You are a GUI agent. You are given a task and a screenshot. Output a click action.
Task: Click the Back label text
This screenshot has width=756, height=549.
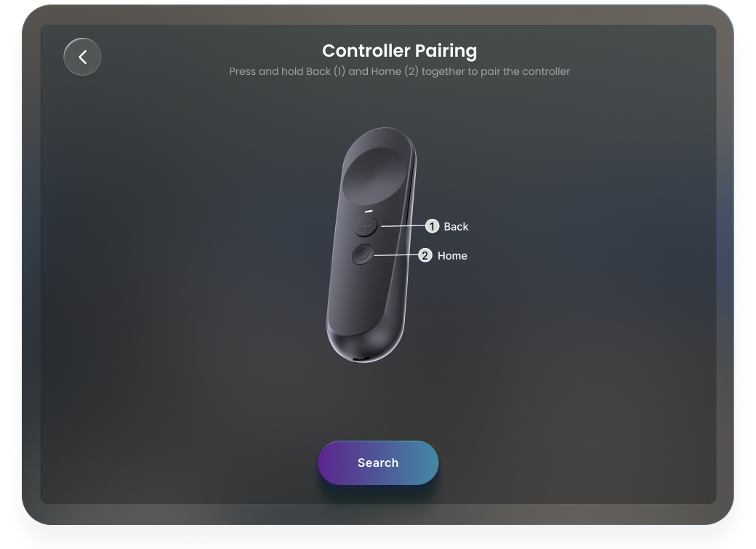tap(456, 227)
